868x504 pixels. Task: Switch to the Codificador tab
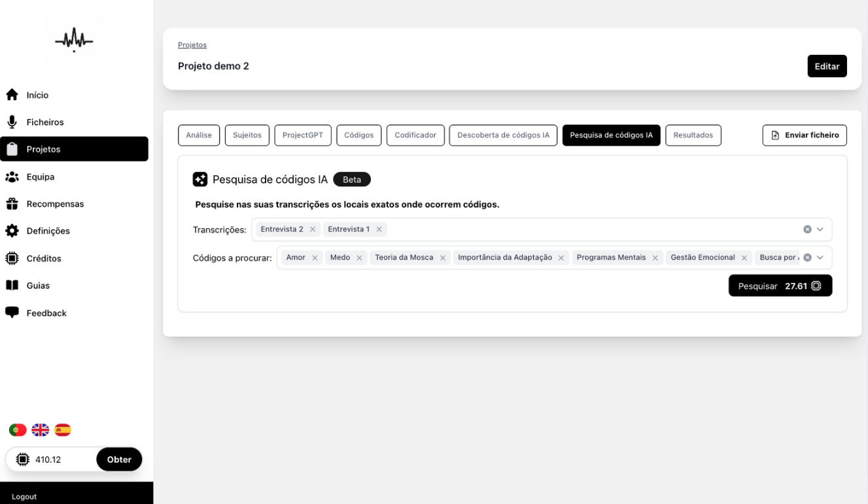415,135
